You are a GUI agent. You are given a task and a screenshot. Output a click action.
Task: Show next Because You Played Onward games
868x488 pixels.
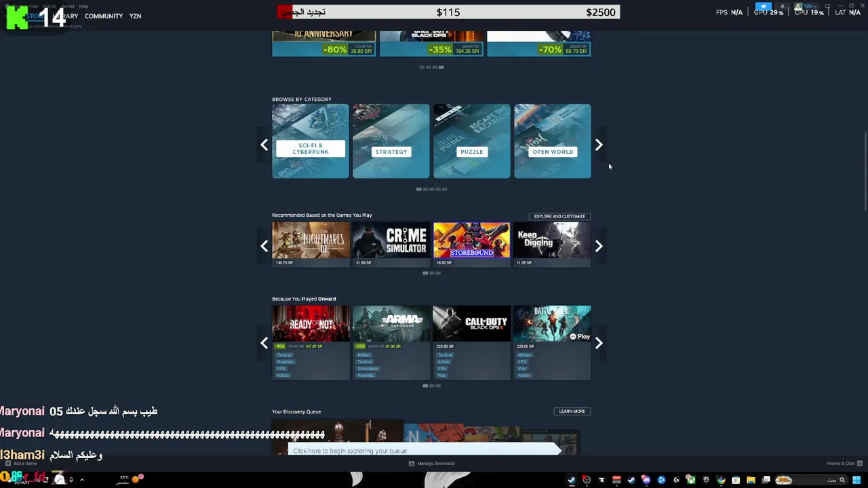click(x=599, y=343)
